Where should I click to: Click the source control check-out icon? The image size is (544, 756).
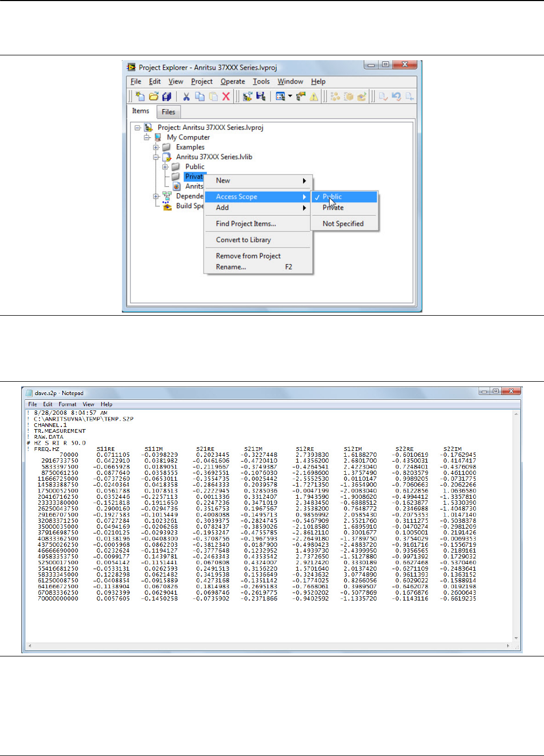pos(383,96)
